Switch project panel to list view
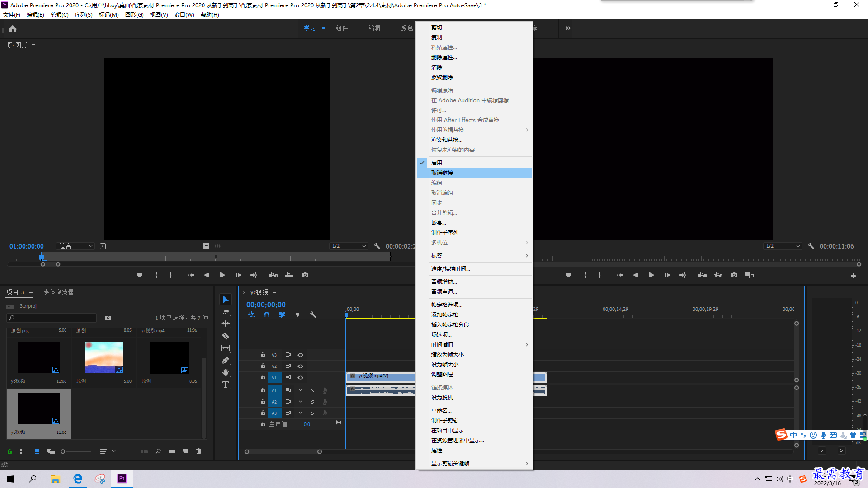 coord(24,451)
